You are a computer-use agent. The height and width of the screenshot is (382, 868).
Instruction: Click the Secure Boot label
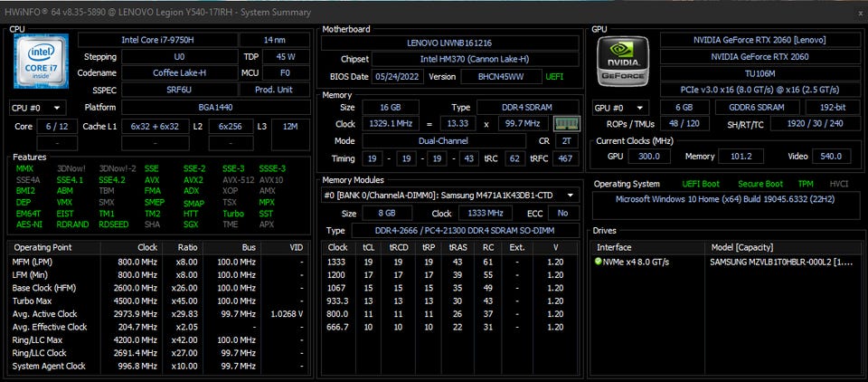760,184
